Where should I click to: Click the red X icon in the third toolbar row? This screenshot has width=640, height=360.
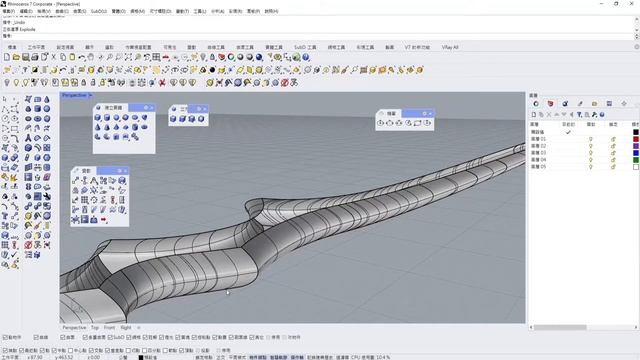click(162, 83)
